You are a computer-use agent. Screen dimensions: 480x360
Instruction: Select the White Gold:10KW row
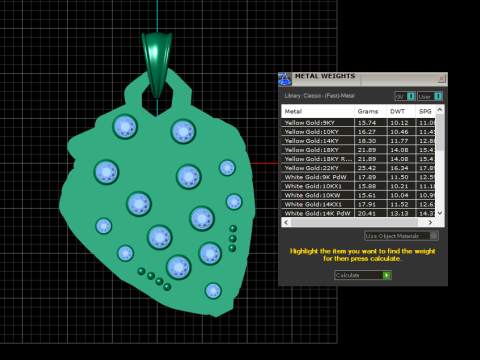tap(358, 195)
